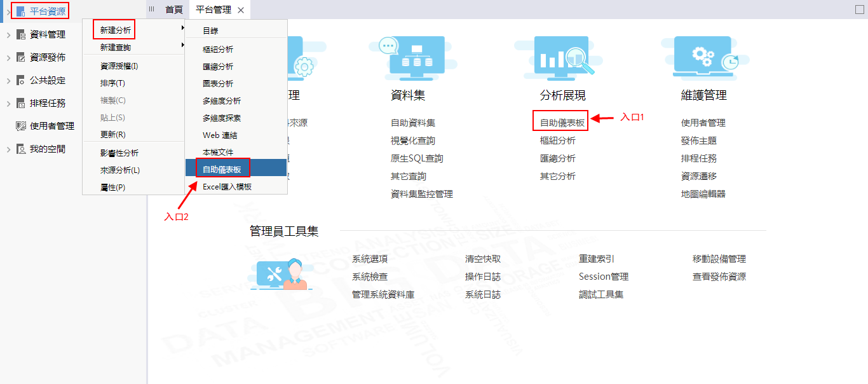Expand the 我的空間 tree chevron
868x384 pixels.
[x=8, y=149]
